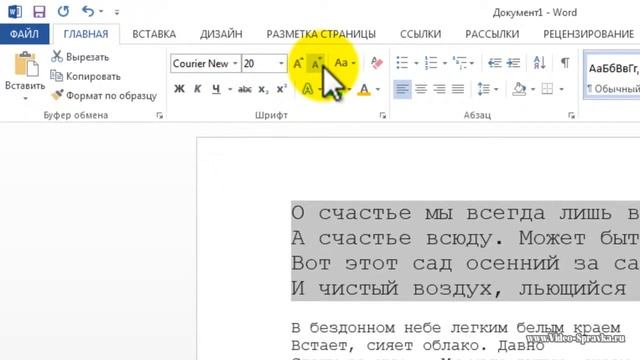This screenshot has width=640, height=360.
Task: Open the ДИЗАЙН tab
Action: (x=221, y=34)
